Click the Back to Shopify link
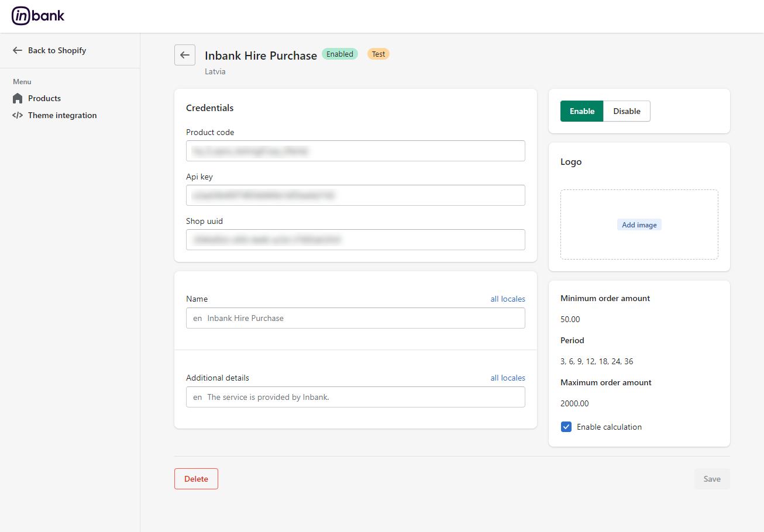 (x=57, y=50)
